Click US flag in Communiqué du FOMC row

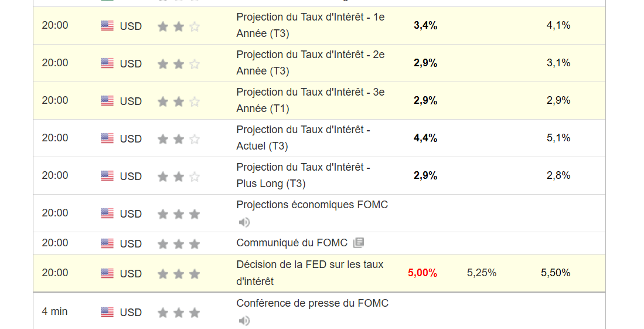(107, 243)
